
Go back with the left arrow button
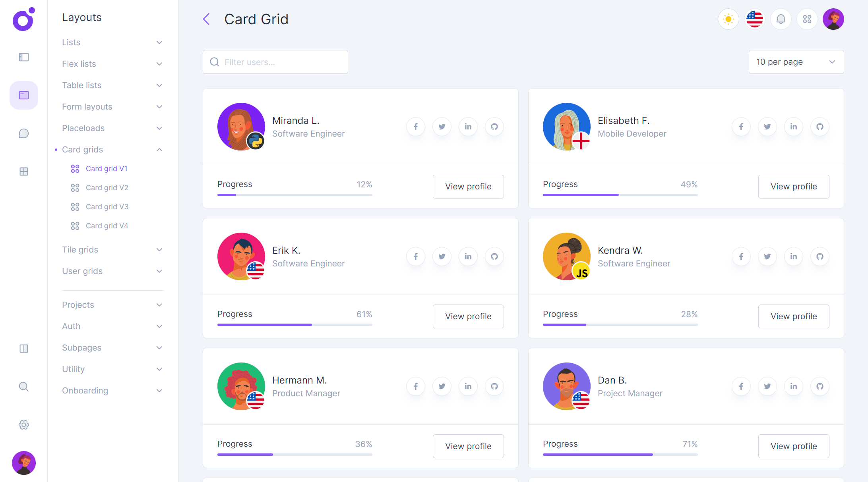(x=206, y=19)
